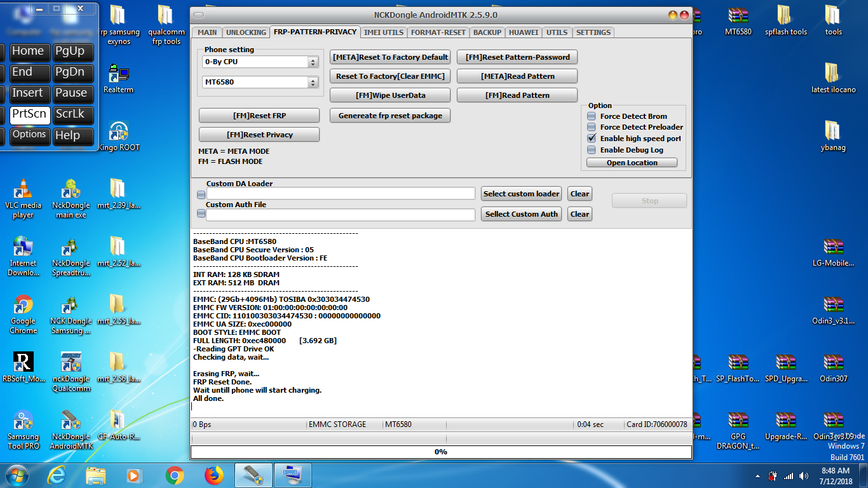This screenshot has height=488, width=868.
Task: Click the Custom DA Loader input field
Action: click(x=341, y=194)
